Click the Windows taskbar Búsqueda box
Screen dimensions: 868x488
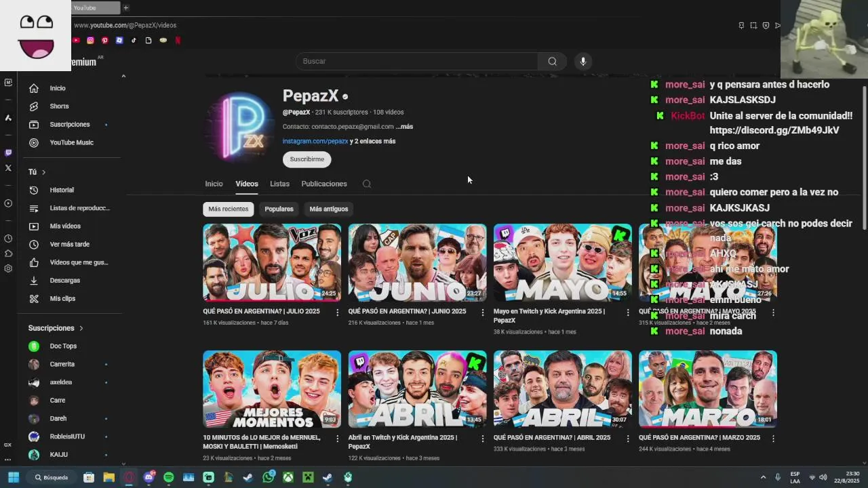pyautogui.click(x=52, y=477)
